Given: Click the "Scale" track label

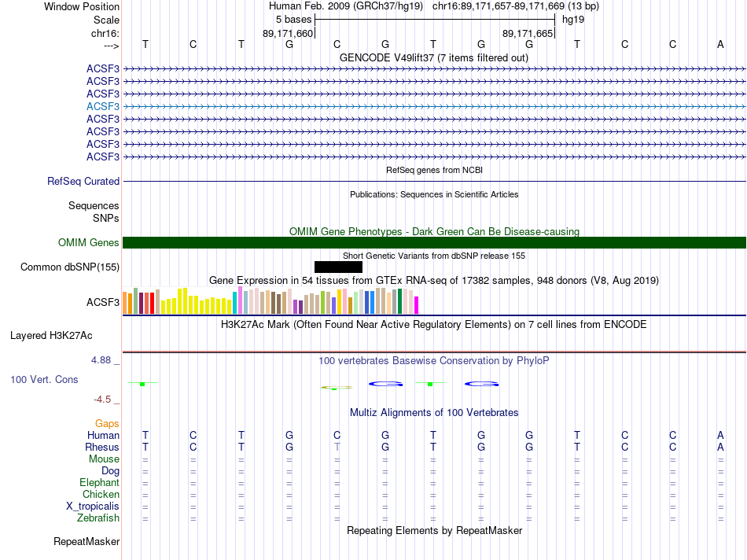Looking at the screenshot, I should point(106,20).
